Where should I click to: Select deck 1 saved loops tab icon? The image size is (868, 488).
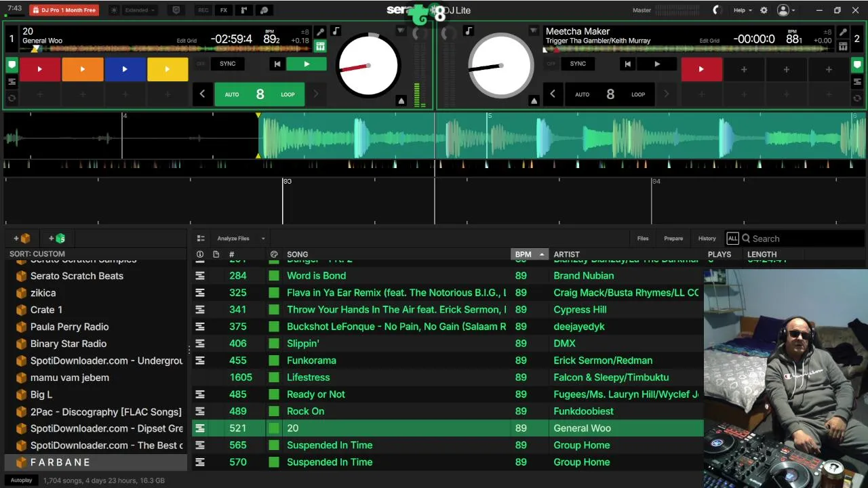click(12, 82)
